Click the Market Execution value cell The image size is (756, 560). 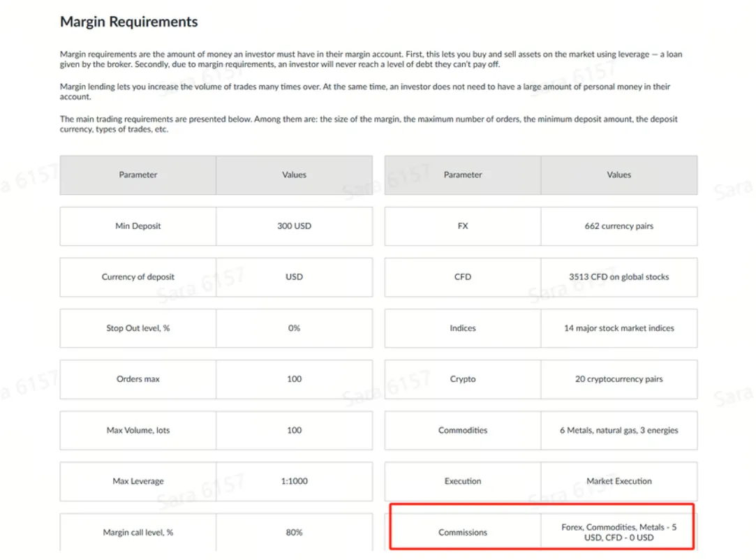pyautogui.click(x=619, y=481)
